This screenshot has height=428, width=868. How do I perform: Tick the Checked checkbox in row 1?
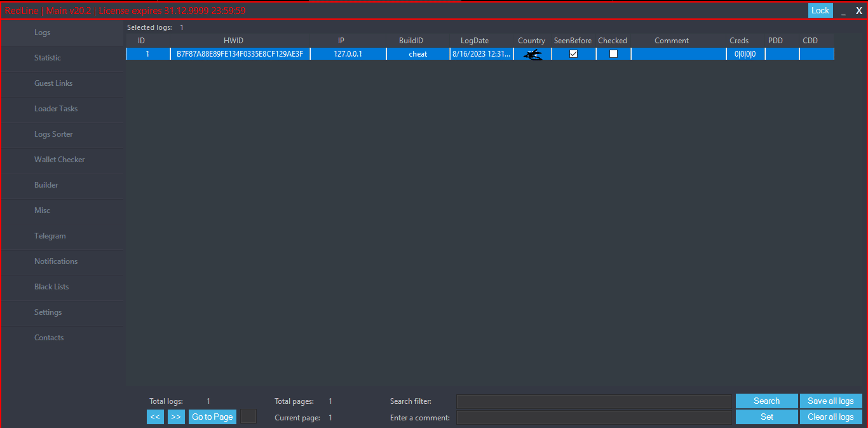coord(613,54)
